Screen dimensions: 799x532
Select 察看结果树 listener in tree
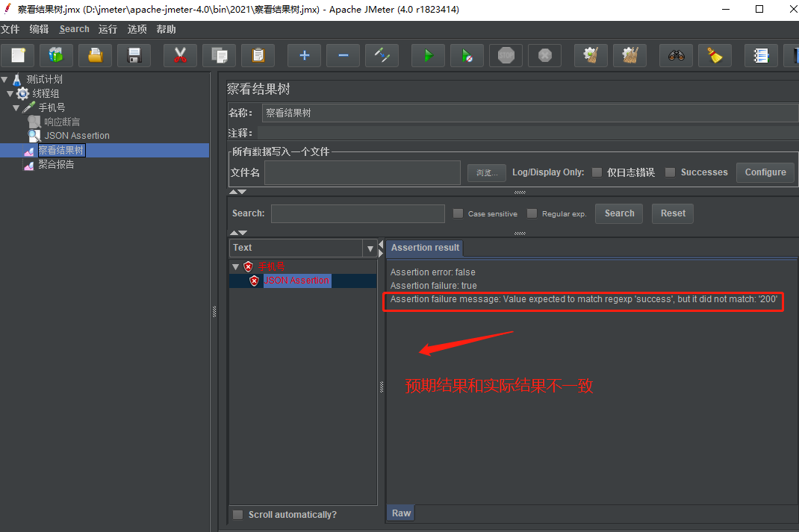click(61, 150)
